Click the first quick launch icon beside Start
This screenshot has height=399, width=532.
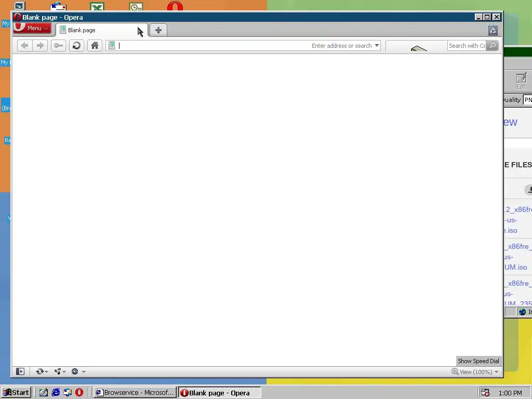(43, 393)
